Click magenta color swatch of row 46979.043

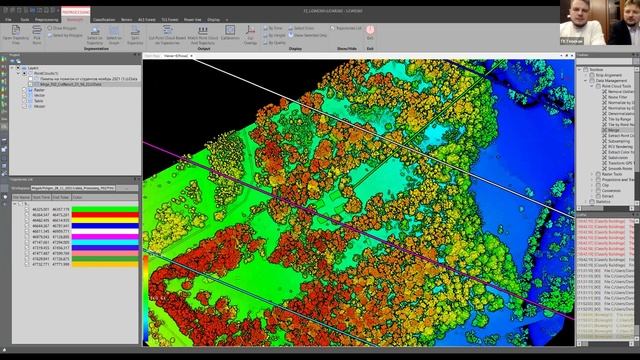105,237
